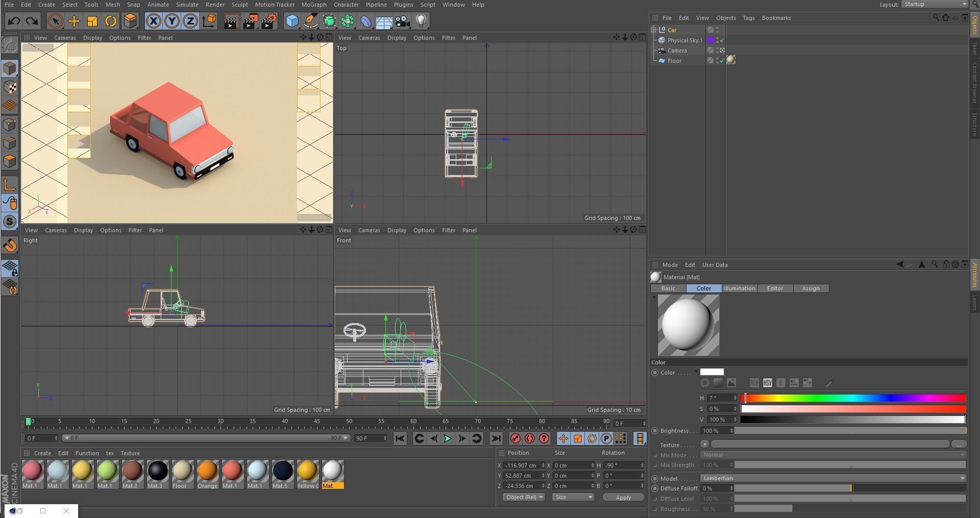Switch color mode to HSV
The width and height of the screenshot is (980, 518).
767,383
